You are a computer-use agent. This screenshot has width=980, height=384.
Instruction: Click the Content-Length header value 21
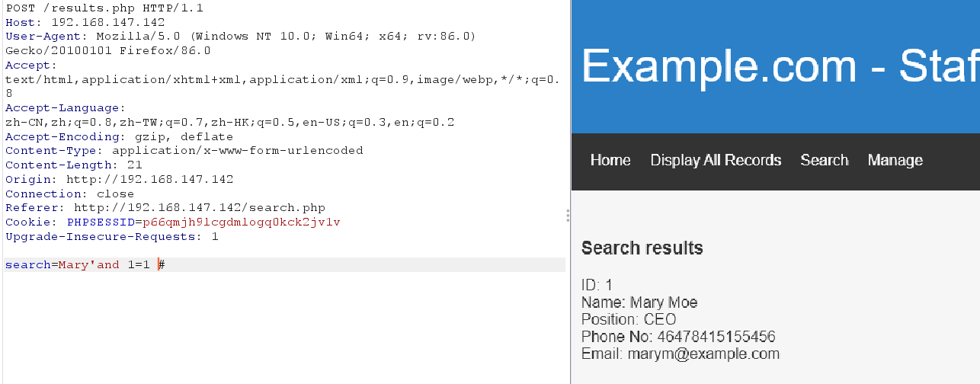tap(135, 165)
